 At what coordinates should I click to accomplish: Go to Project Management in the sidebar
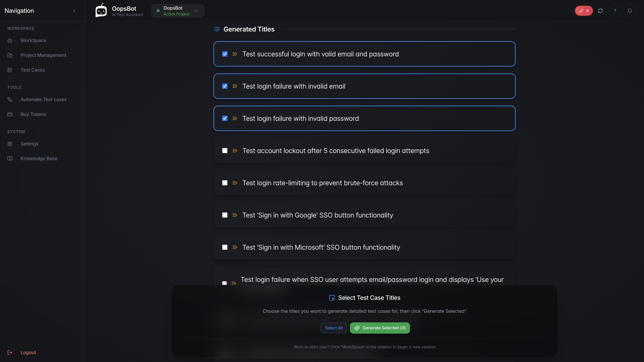(43, 55)
